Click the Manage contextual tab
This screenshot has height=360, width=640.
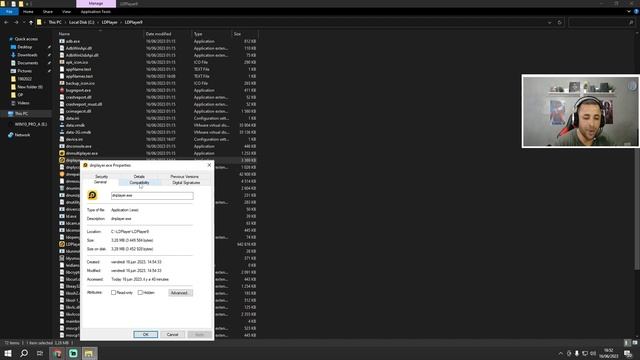(x=96, y=3)
